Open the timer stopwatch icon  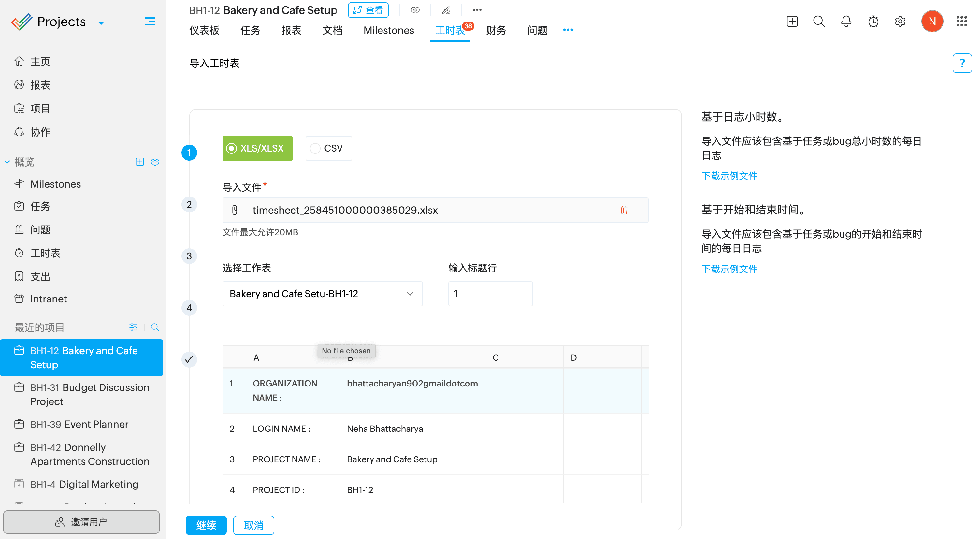873,21
